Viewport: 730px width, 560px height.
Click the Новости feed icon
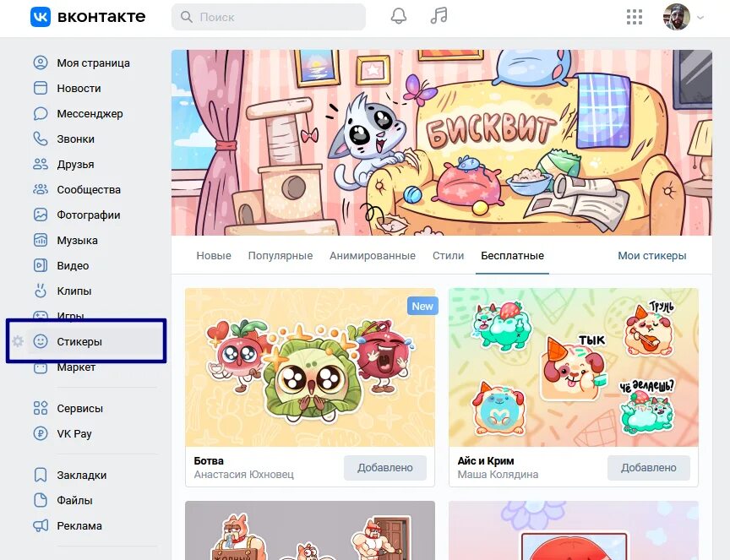41,88
